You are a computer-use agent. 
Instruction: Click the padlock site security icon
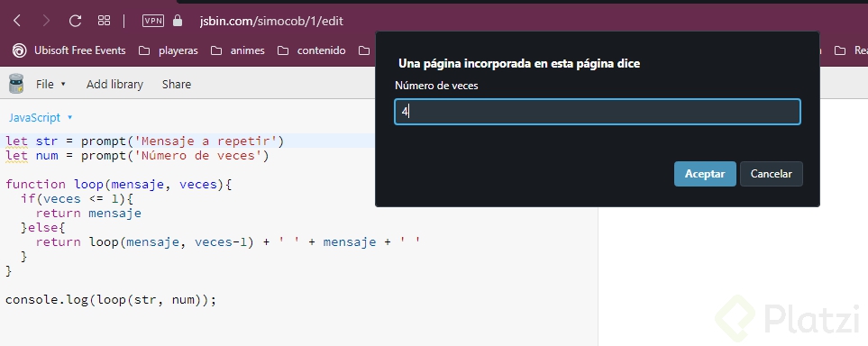coord(178,21)
